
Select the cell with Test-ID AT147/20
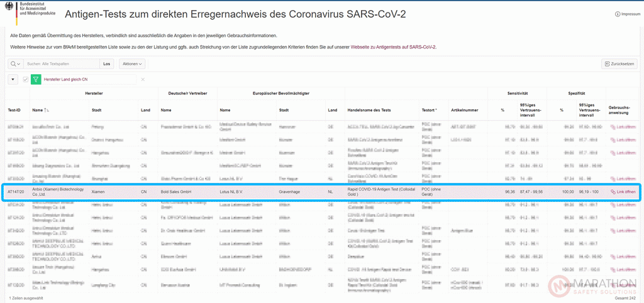[x=15, y=192]
